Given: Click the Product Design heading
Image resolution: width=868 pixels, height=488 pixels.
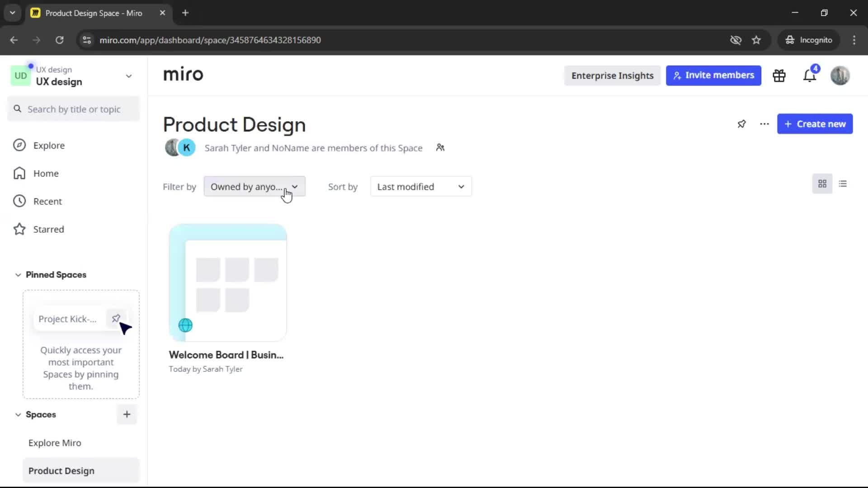Looking at the screenshot, I should pyautogui.click(x=234, y=125).
